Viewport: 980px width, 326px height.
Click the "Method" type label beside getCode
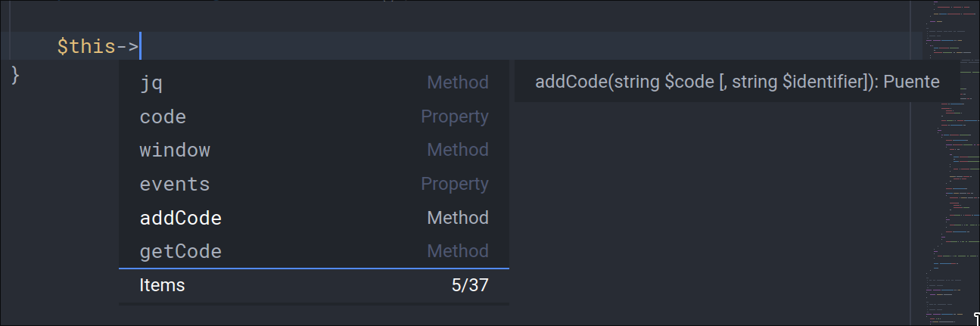pyautogui.click(x=457, y=251)
